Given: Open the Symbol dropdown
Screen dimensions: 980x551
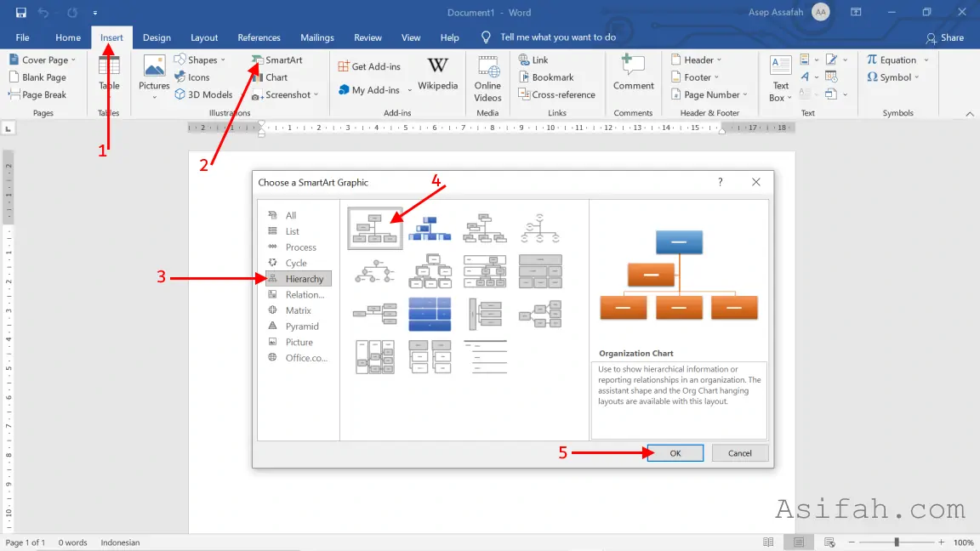Looking at the screenshot, I should point(893,77).
